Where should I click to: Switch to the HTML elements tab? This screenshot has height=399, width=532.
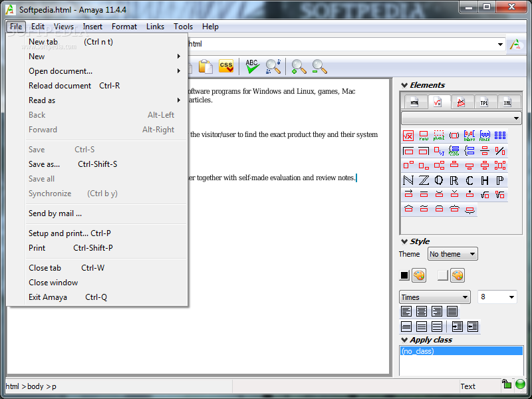coord(414,102)
